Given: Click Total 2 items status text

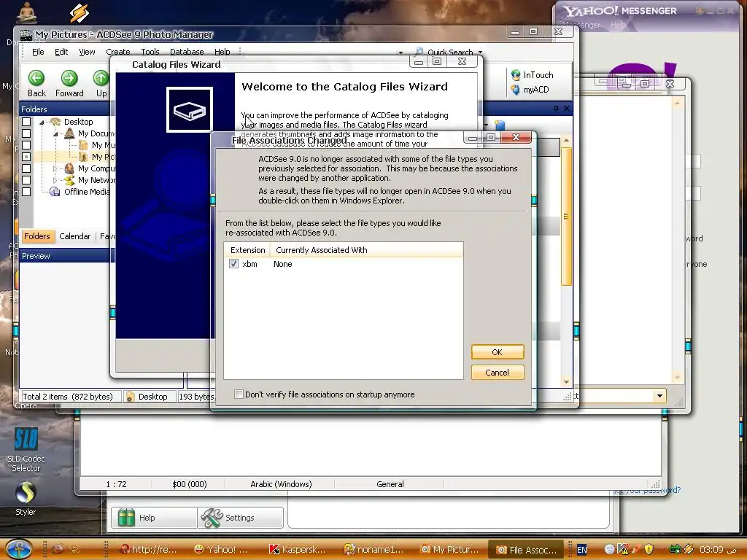Looking at the screenshot, I should pyautogui.click(x=68, y=397).
